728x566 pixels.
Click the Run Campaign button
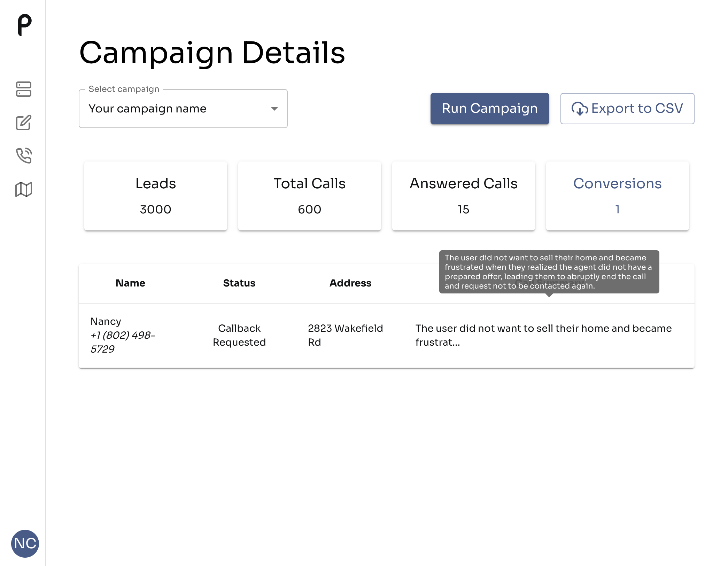490,109
